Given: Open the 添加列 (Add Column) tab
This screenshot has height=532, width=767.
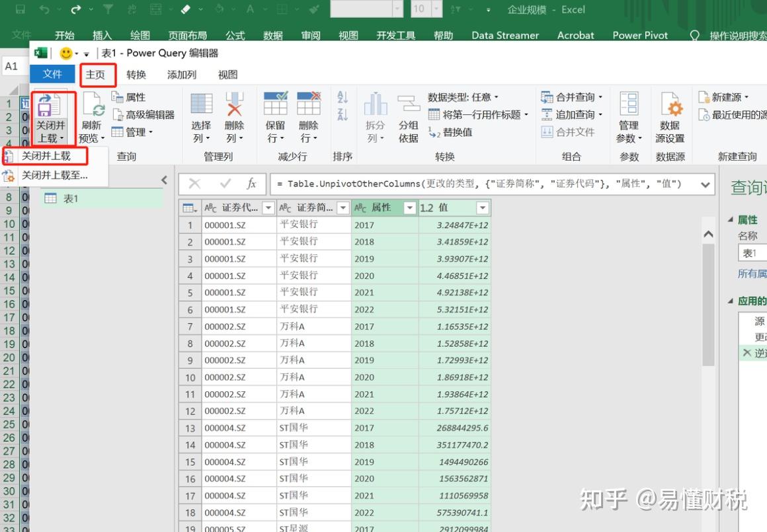Looking at the screenshot, I should (x=182, y=75).
